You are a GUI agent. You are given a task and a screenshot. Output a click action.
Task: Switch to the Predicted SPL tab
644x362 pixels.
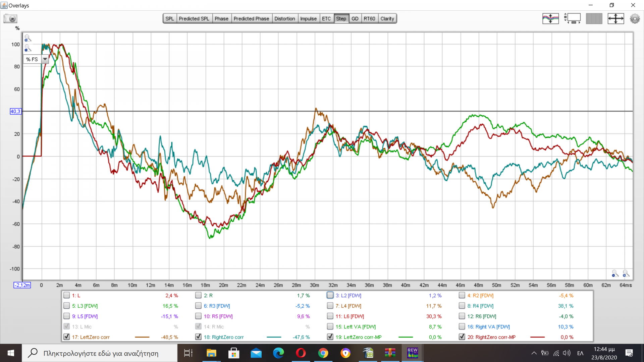click(x=194, y=19)
